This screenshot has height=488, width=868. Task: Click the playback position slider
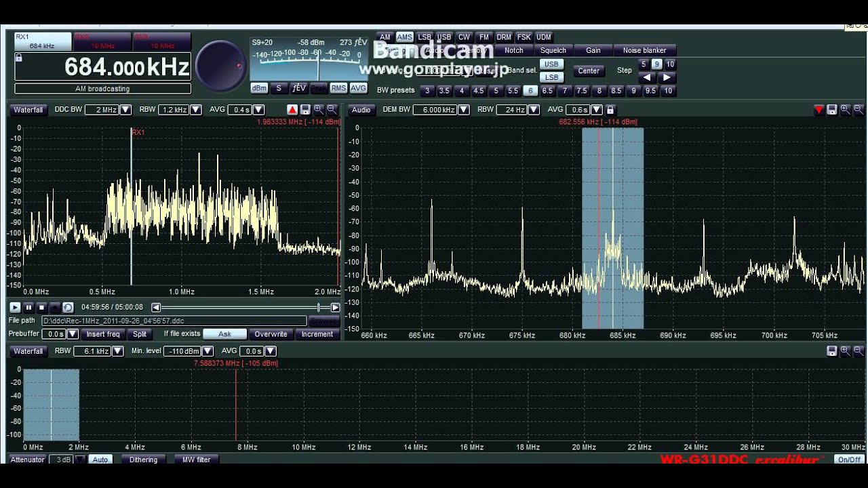coord(245,308)
